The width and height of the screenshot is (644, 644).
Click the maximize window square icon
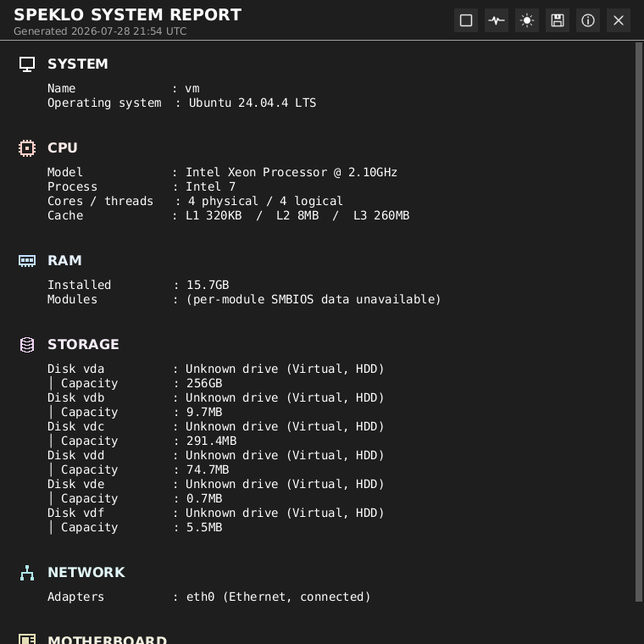[x=466, y=20]
